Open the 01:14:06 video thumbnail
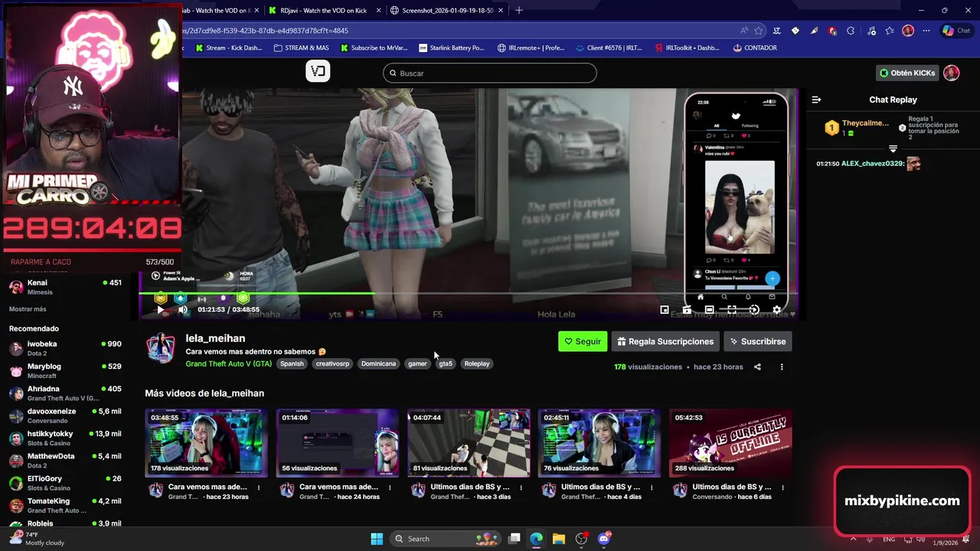Screen dimensions: 980x551 [338, 443]
